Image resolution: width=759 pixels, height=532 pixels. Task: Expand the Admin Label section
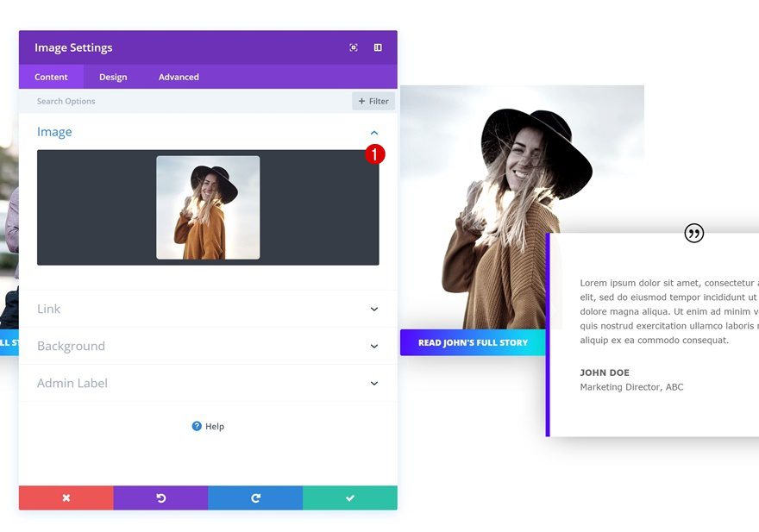[x=373, y=383]
